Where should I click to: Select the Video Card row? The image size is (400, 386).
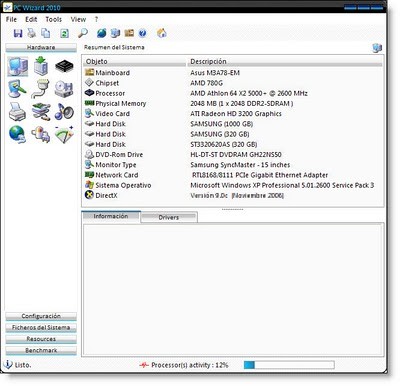pos(232,114)
